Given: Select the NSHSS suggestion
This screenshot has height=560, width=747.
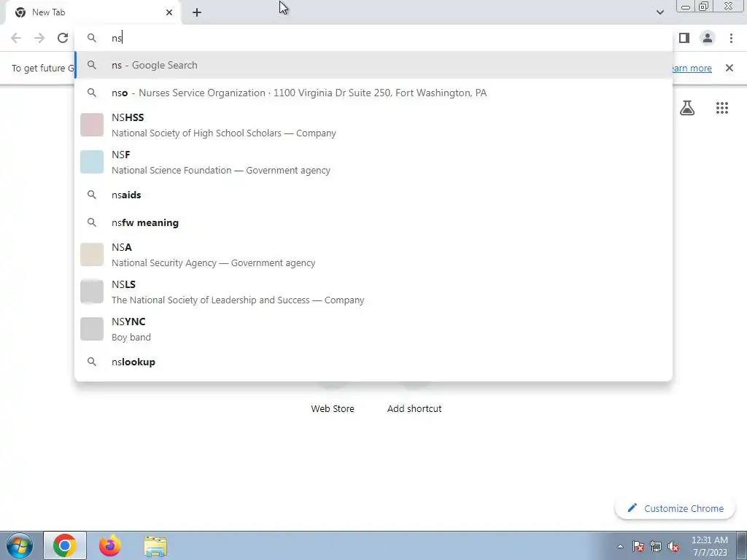Looking at the screenshot, I should [x=373, y=125].
